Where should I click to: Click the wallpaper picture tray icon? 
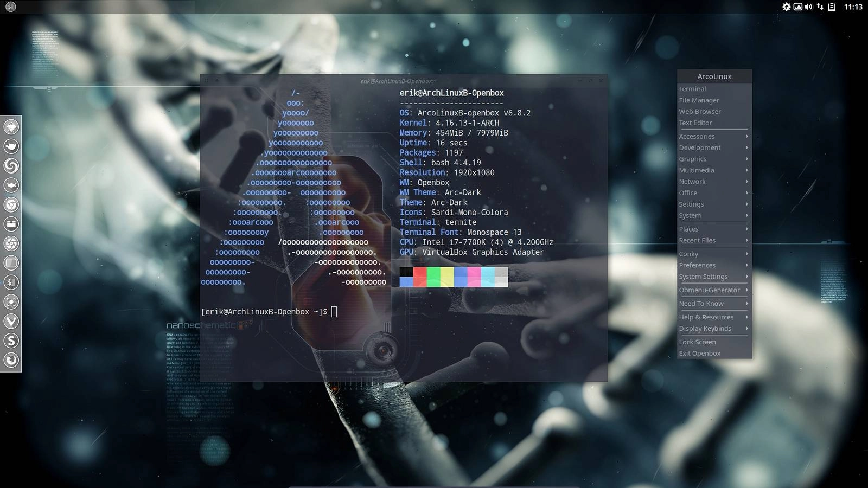pos(797,7)
